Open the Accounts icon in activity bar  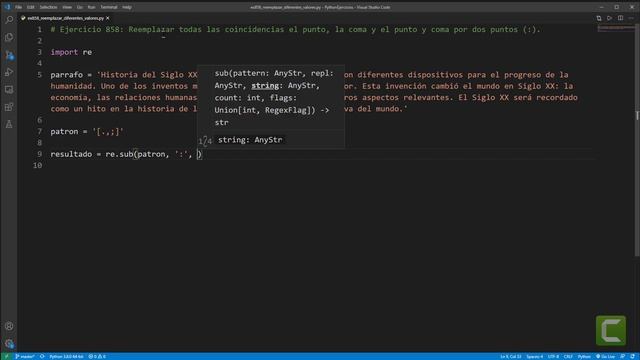click(9, 326)
